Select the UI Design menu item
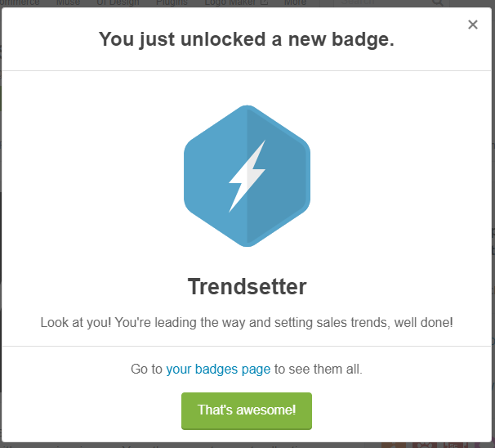The image size is (495, 448). pyautogui.click(x=117, y=3)
